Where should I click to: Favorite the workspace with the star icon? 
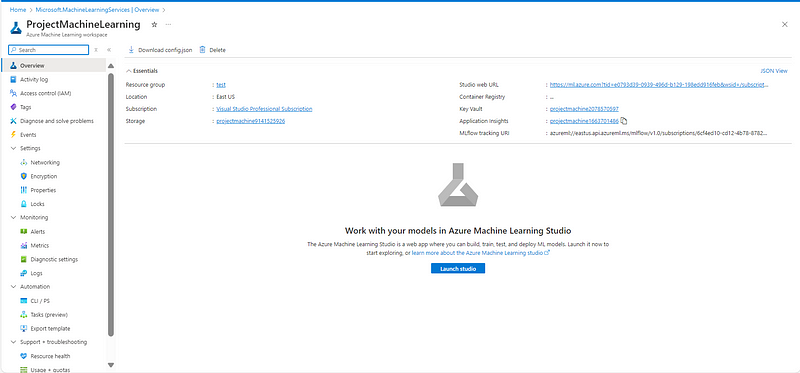click(x=155, y=24)
